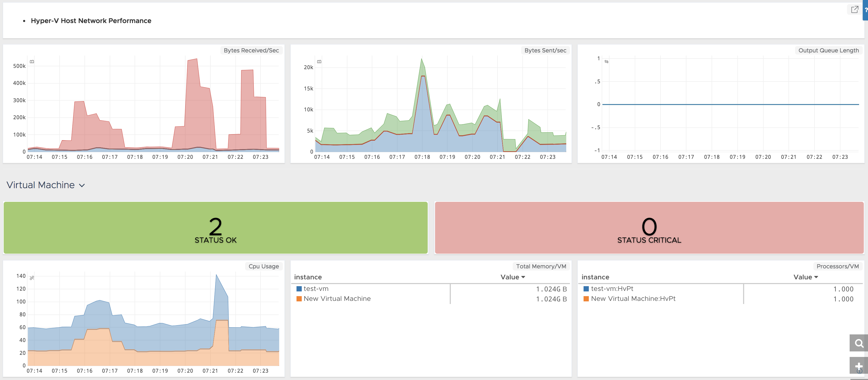Click New Virtual Machine orange swatch in Memory
Viewport: 868px width, 380px height.
click(x=299, y=298)
